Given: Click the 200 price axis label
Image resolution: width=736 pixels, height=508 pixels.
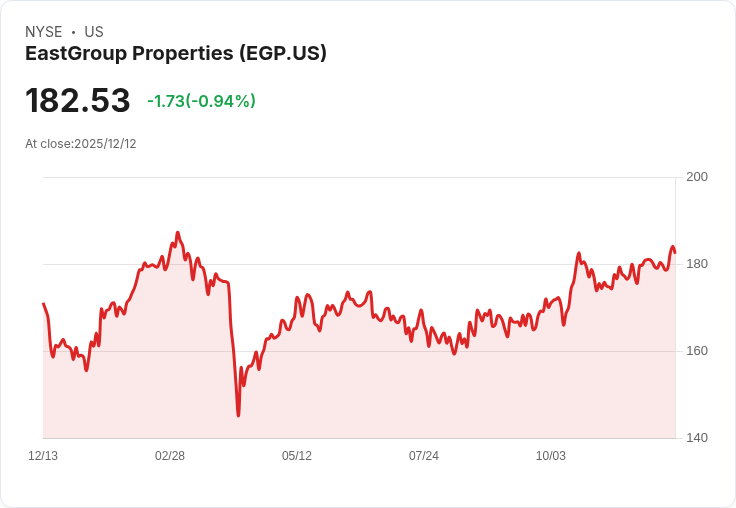Looking at the screenshot, I should tap(697, 177).
